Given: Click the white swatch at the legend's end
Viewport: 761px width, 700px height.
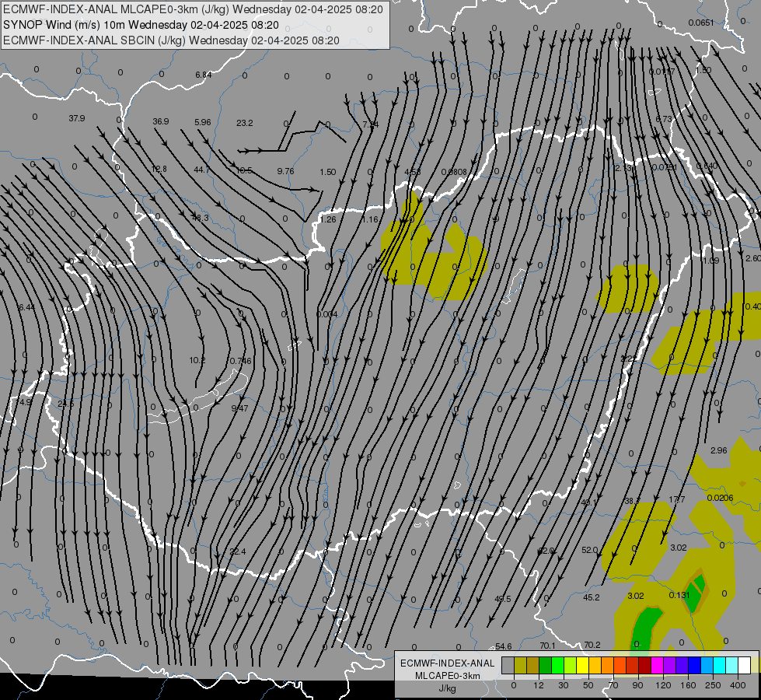Looking at the screenshot, I should tap(745, 665).
